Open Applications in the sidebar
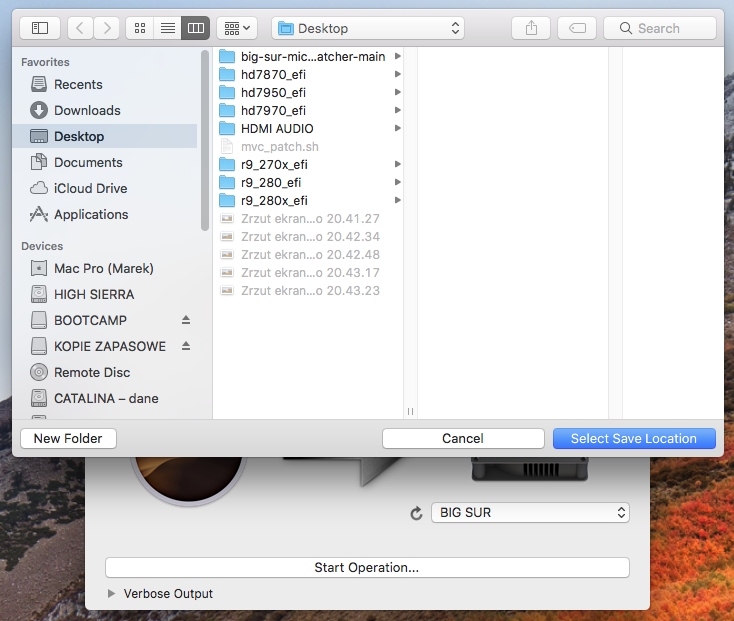Image resolution: width=734 pixels, height=621 pixels. point(105,214)
